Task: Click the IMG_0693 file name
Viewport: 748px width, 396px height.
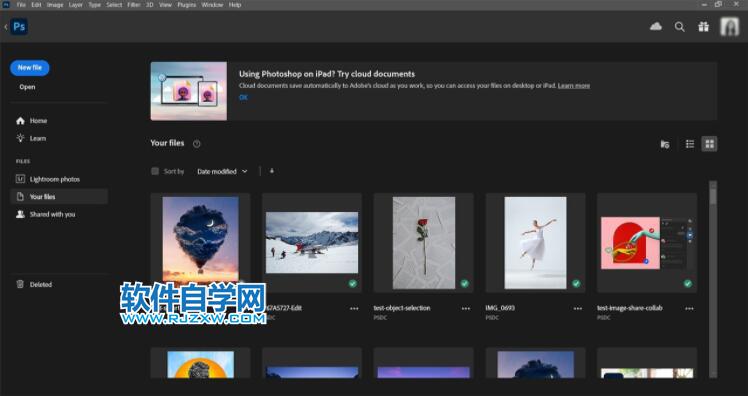Action: tap(499, 308)
